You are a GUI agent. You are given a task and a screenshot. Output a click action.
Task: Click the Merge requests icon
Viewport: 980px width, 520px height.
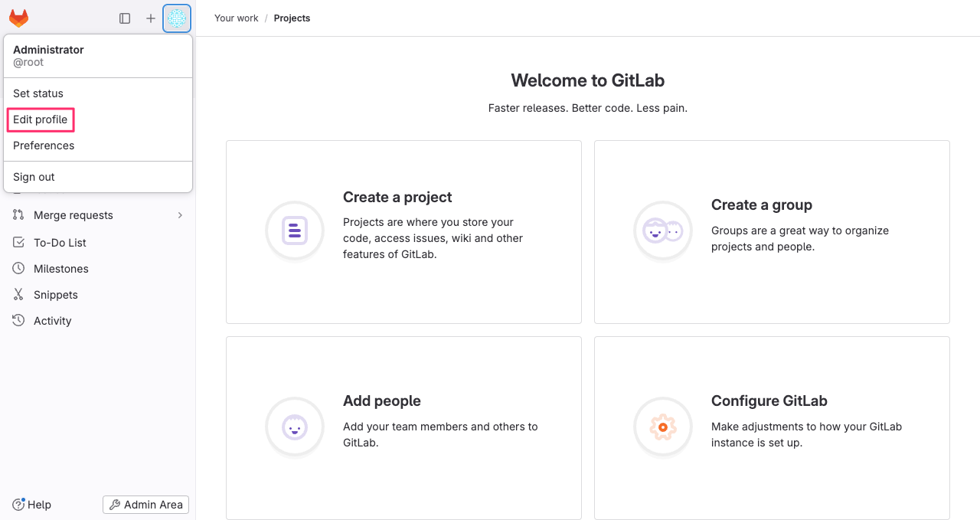pyautogui.click(x=18, y=215)
